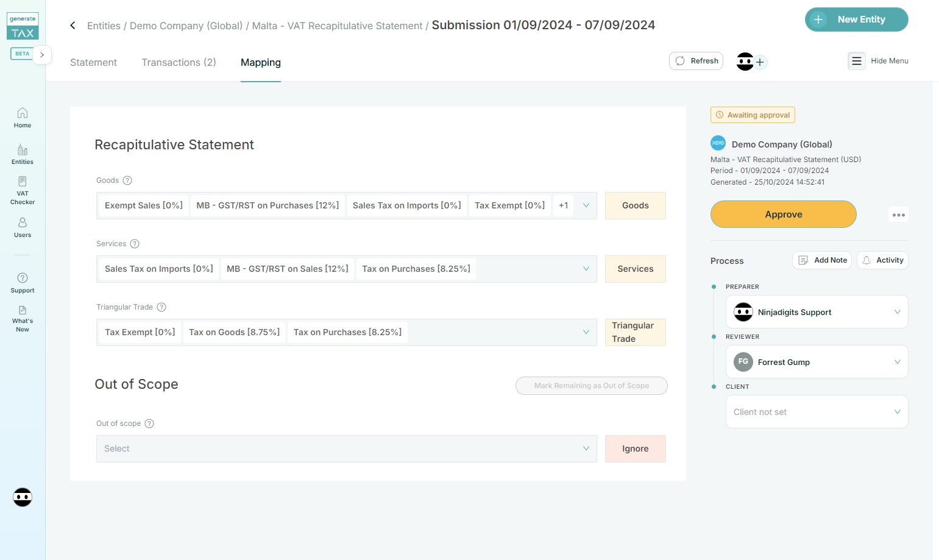This screenshot has height=560, width=939.
Task: Click the Triangular Trade category button
Action: (x=635, y=332)
